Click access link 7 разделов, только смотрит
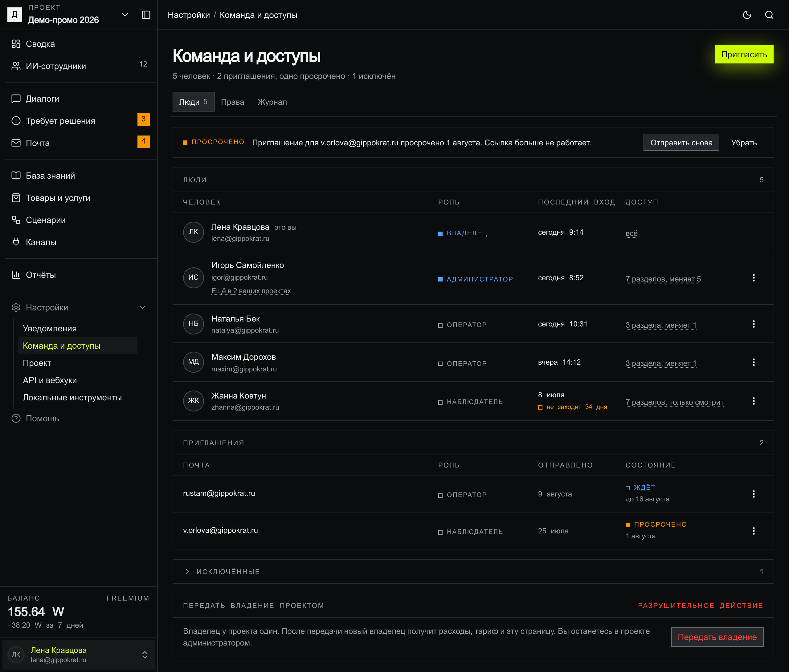 [674, 402]
